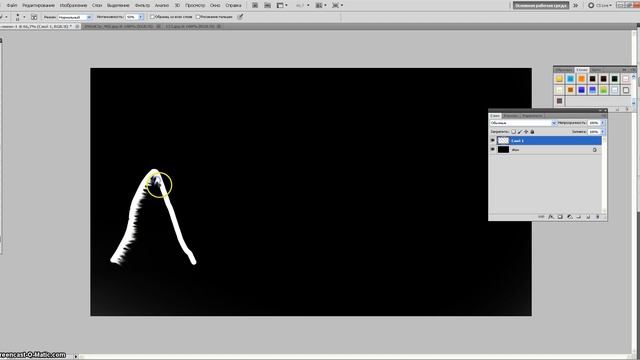640x360 pixels.
Task: Open the Редактирование menu
Action: click(x=38, y=6)
